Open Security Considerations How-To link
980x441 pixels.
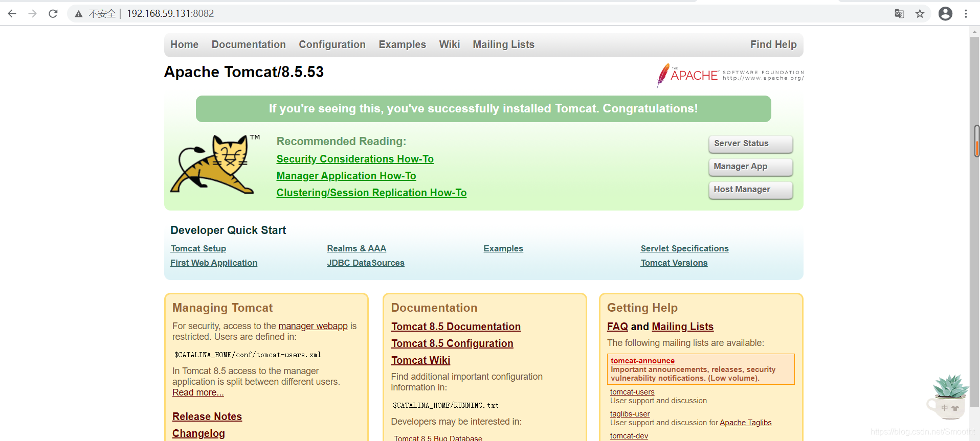(355, 159)
